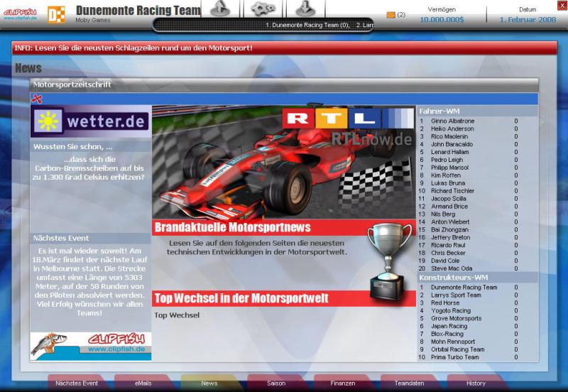This screenshot has height=392, width=568.
Task: Click the gear settings icon at the top
Action: [263, 9]
